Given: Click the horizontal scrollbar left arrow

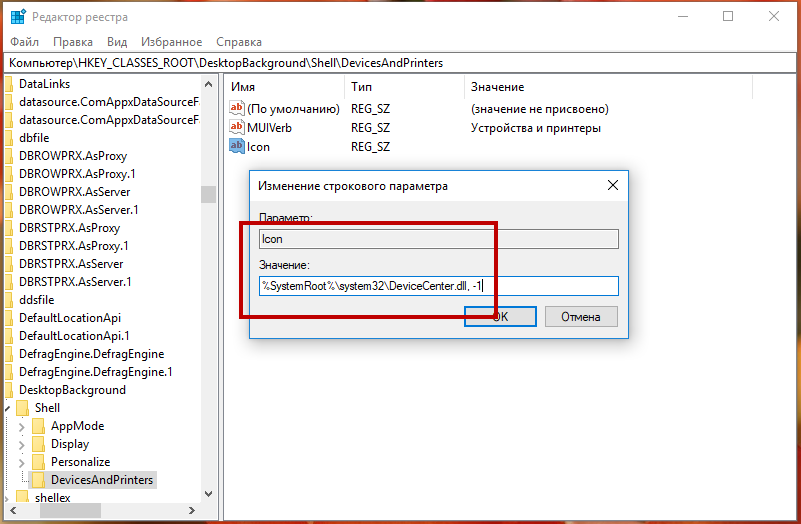Looking at the screenshot, I should [13, 510].
